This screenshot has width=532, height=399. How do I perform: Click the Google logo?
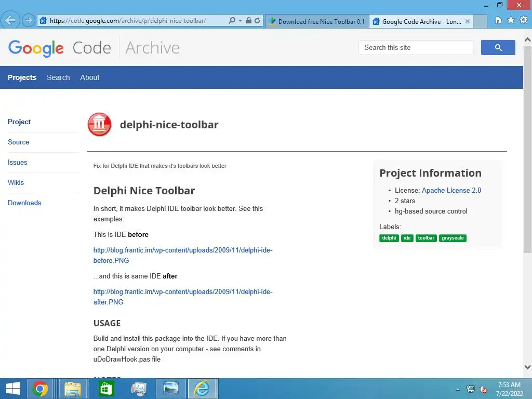(36, 48)
